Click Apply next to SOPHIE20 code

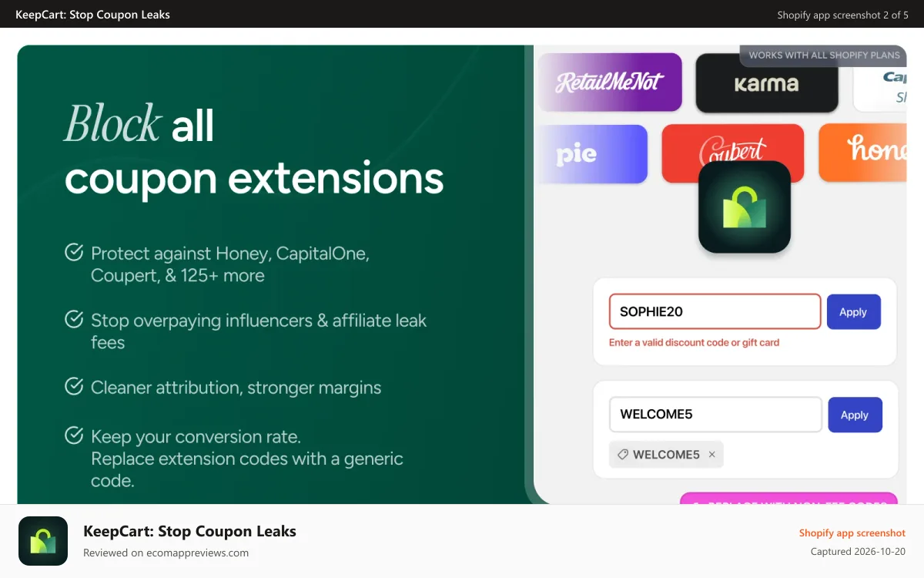click(853, 312)
